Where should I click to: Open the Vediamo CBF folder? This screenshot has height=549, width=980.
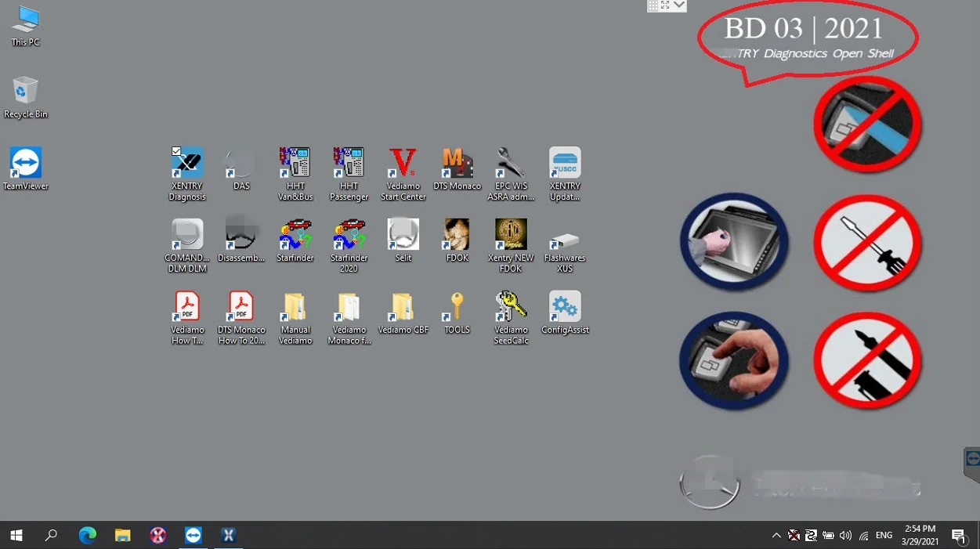point(403,307)
